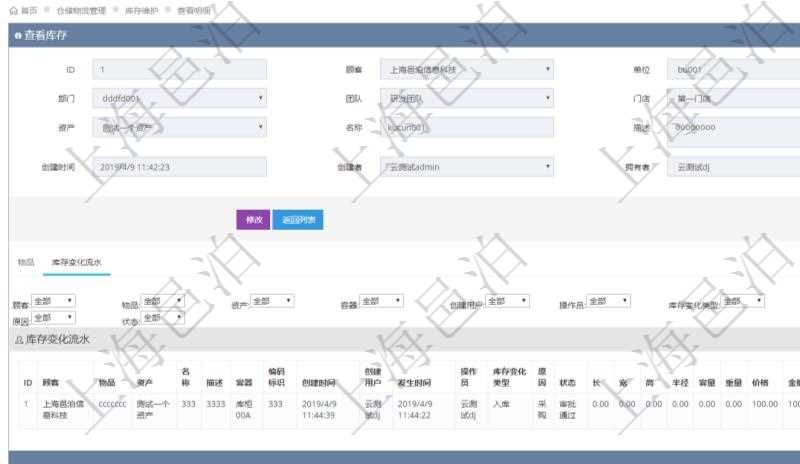
Task: Select the 库存变化流水 tab
Action: [x=76, y=262]
